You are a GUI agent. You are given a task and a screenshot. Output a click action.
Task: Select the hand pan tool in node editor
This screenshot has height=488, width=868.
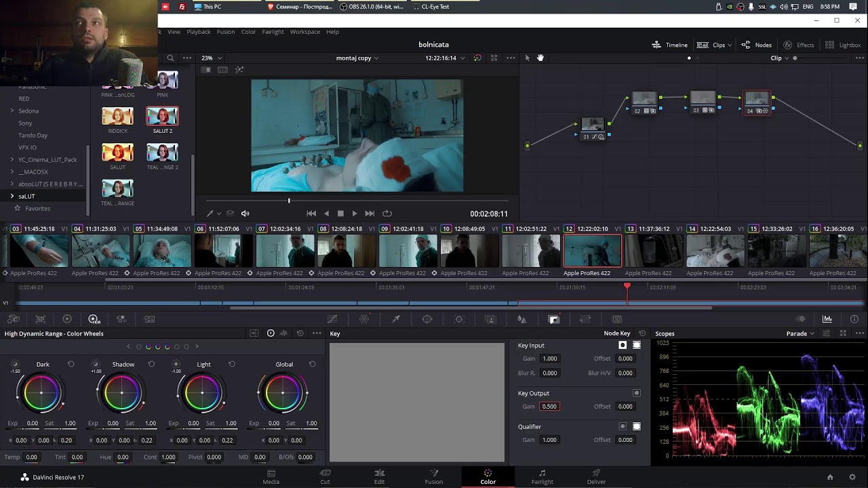[x=540, y=58]
